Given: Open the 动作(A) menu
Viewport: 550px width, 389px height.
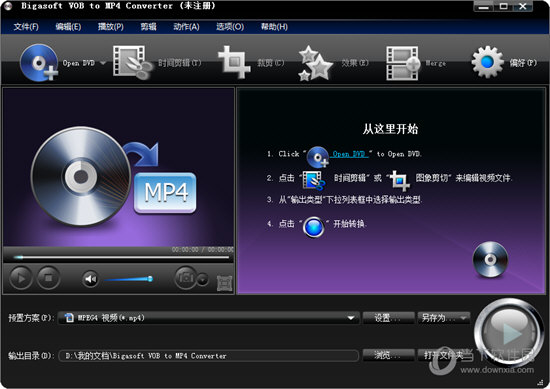Looking at the screenshot, I should point(186,27).
